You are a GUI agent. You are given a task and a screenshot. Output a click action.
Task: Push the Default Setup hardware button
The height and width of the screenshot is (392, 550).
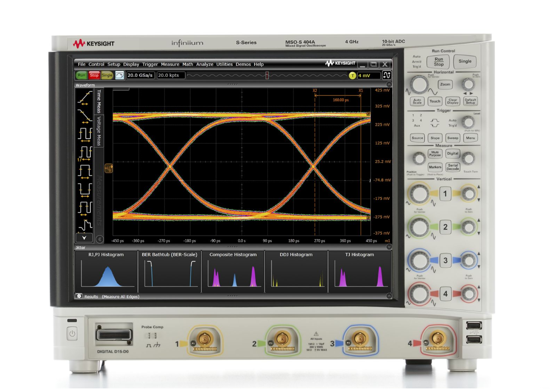pos(470,101)
